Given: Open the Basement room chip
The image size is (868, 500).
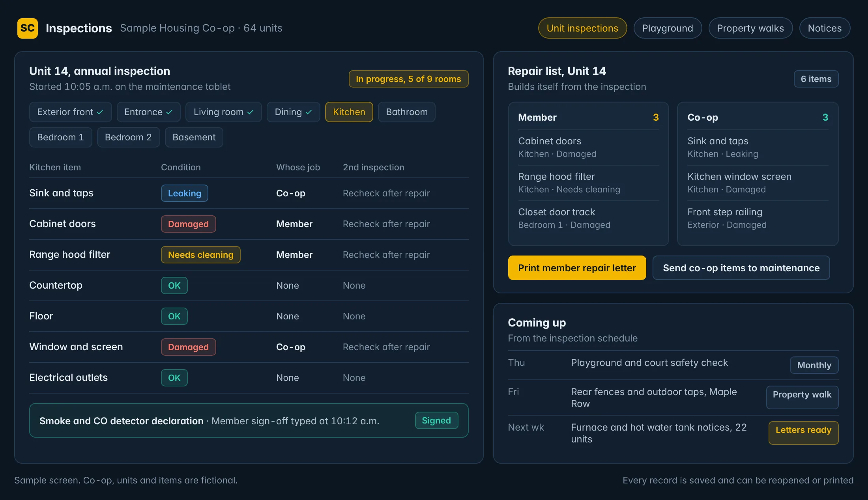Looking at the screenshot, I should tap(194, 137).
